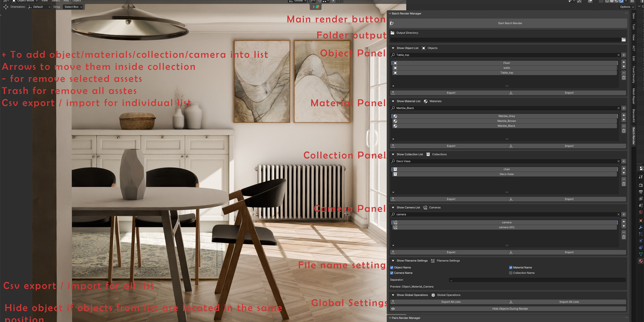This screenshot has height=322, width=644.
Task: Clear the Table_top object search field
Action: click(618, 55)
